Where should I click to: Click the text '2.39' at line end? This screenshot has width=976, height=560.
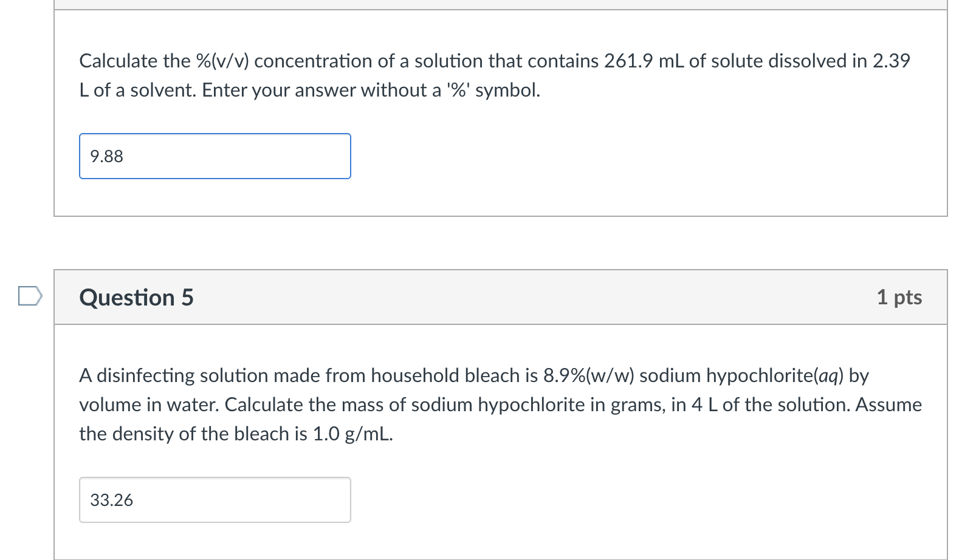(x=892, y=61)
